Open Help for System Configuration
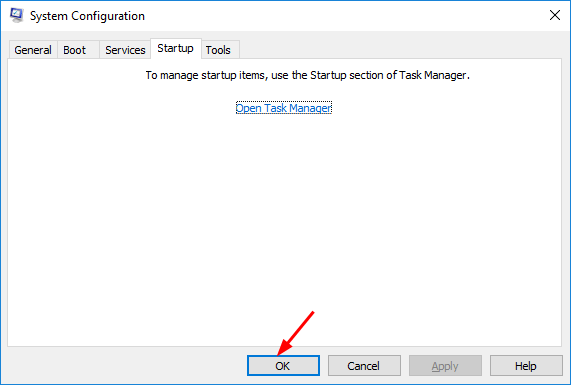This screenshot has width=571, height=385. 526,366
